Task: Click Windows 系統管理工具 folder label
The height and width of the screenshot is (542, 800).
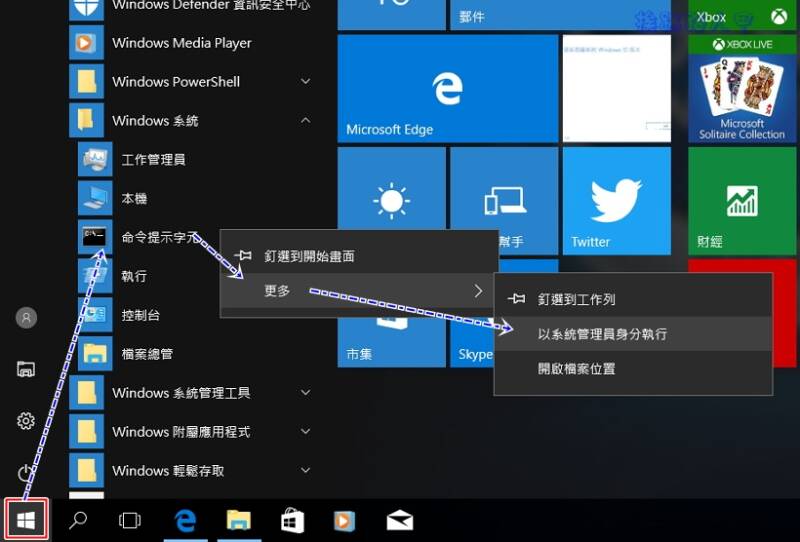Action: click(181, 392)
